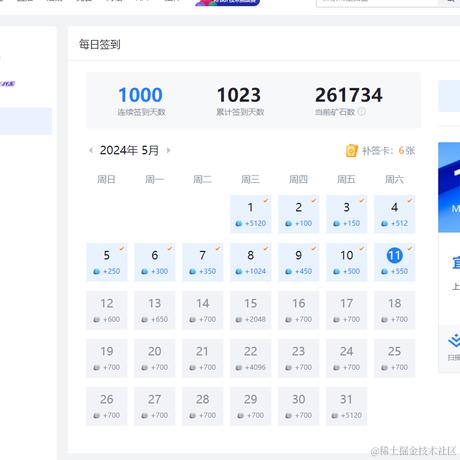The height and width of the screenshot is (460, 460).
Task: Select May 15 cell with +2048
Action: 251,310
